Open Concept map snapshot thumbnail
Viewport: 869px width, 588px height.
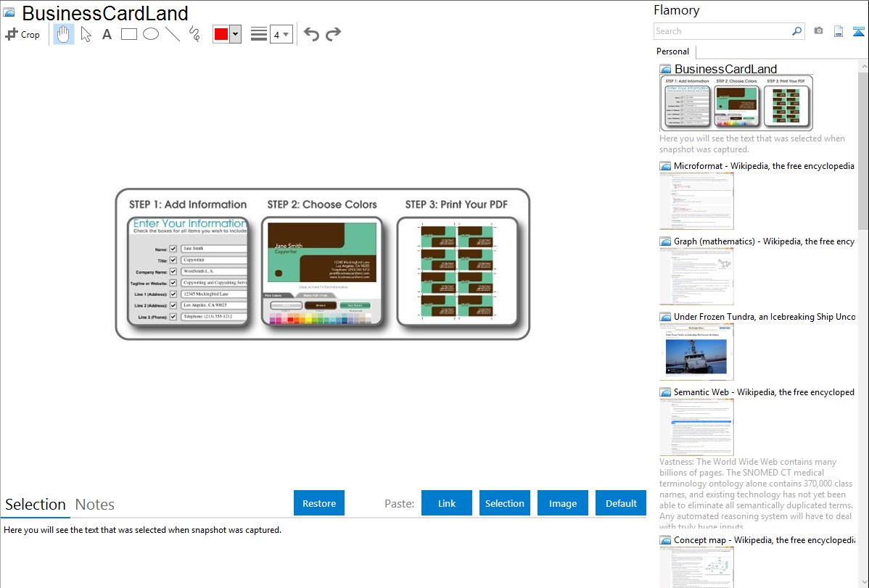696,568
